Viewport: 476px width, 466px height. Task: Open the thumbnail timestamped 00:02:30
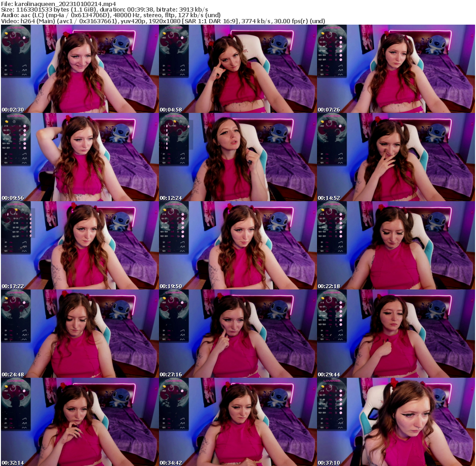(79, 69)
